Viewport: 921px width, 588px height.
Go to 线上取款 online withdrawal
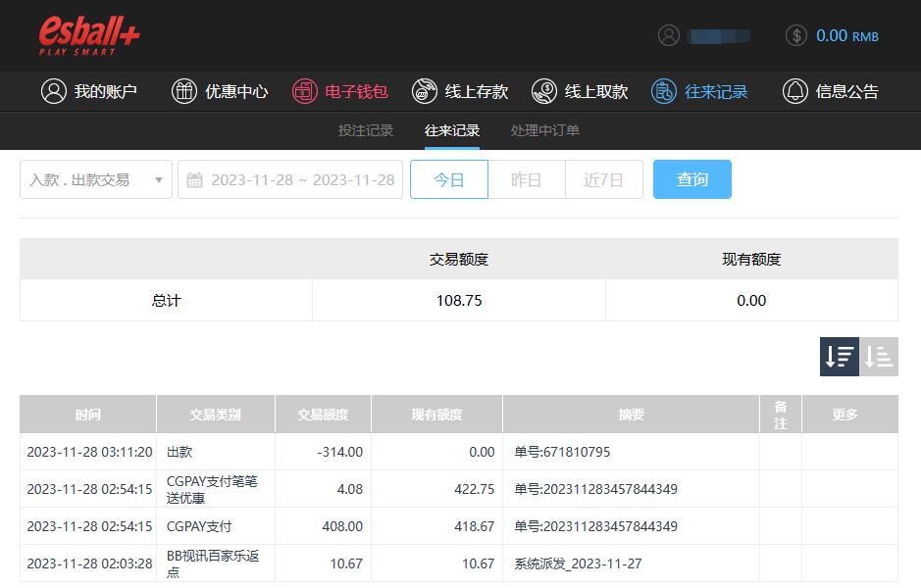click(580, 92)
